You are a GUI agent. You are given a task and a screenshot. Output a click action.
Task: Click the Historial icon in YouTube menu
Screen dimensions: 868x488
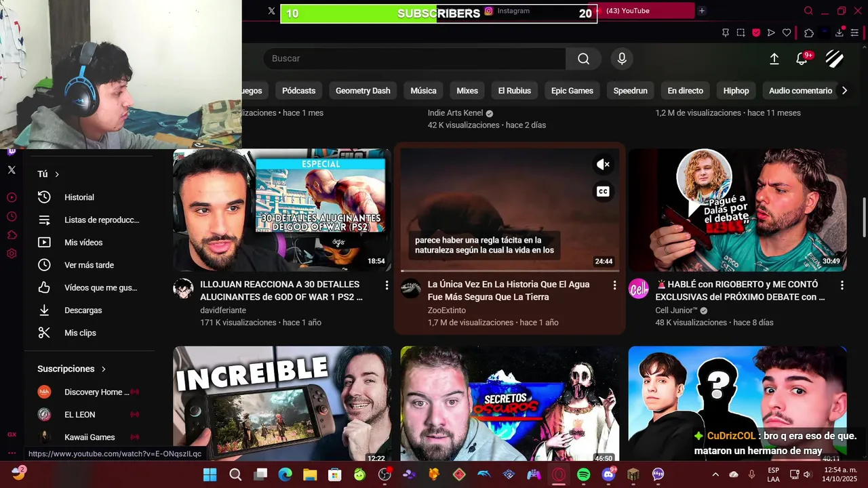44,197
